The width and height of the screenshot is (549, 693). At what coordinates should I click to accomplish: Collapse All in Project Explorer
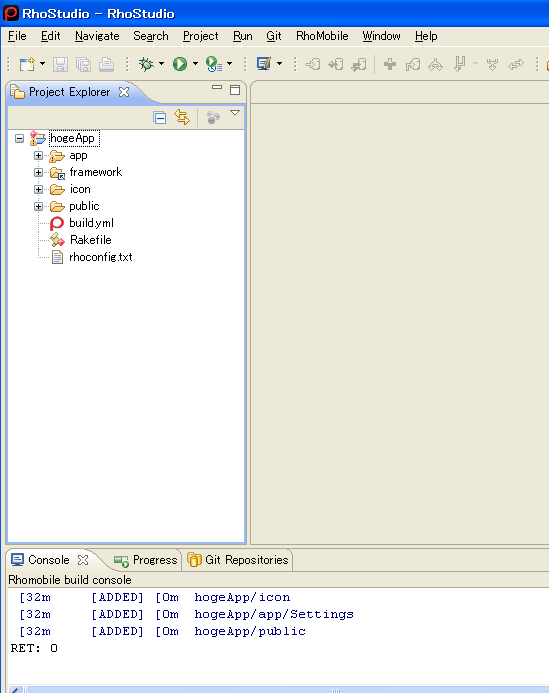160,118
